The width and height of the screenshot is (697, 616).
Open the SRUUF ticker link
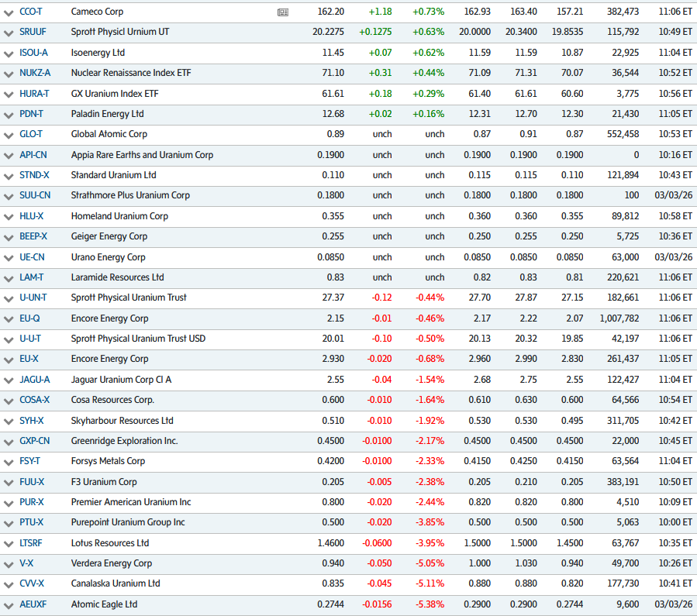pos(33,32)
